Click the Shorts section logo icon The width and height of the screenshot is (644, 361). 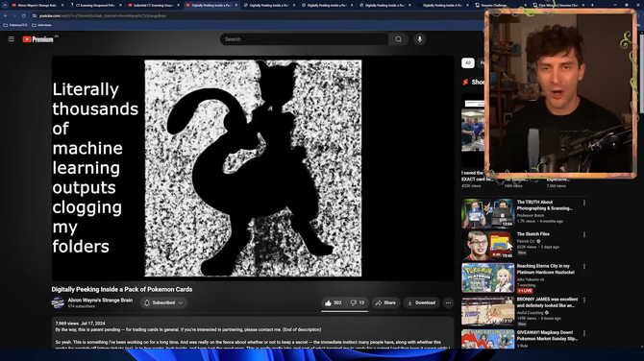pyautogui.click(x=465, y=82)
